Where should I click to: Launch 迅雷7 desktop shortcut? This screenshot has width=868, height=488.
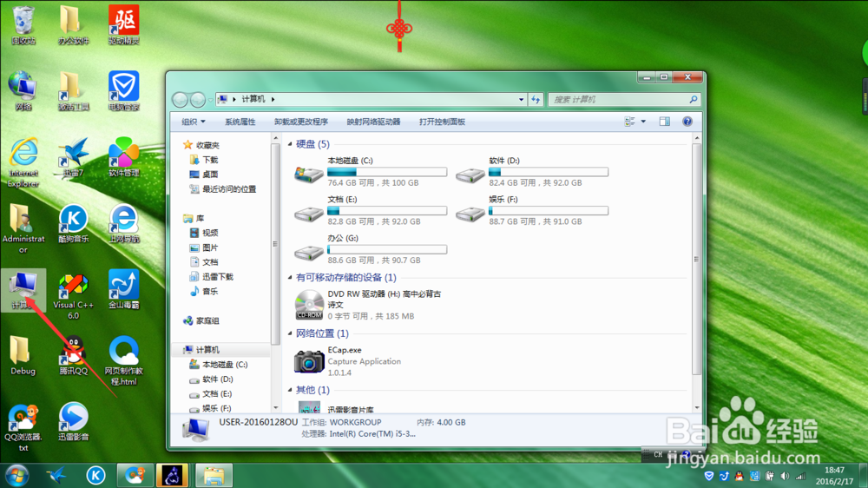click(73, 157)
